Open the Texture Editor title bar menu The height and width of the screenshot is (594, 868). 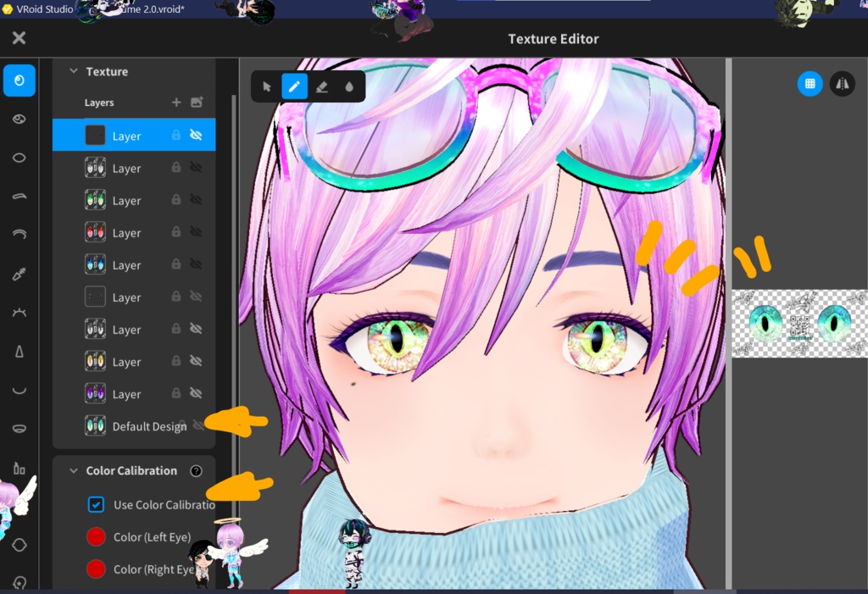click(x=552, y=38)
